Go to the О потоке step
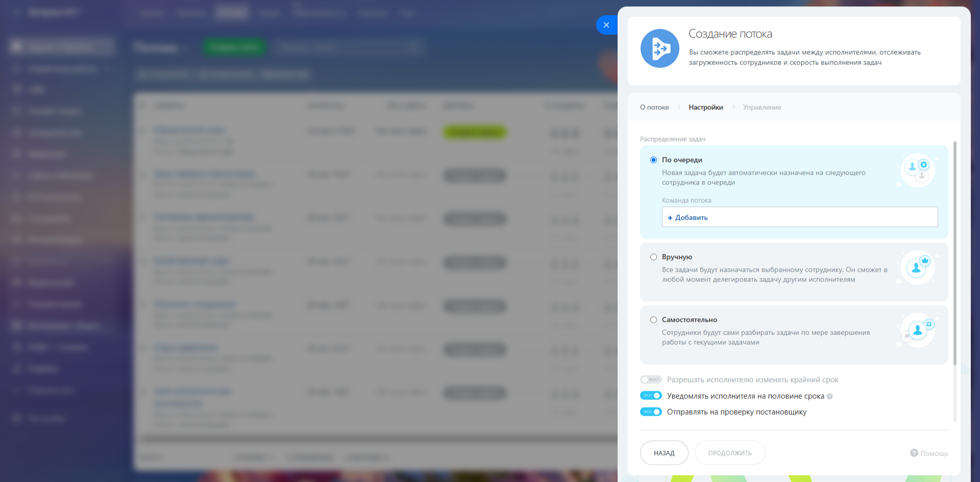 [654, 107]
